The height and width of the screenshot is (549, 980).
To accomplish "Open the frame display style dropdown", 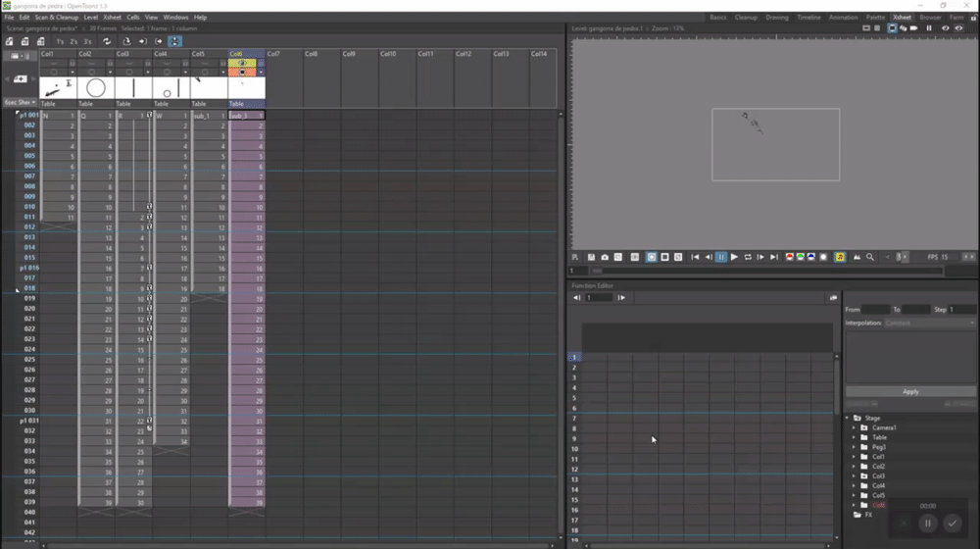I will (x=20, y=103).
